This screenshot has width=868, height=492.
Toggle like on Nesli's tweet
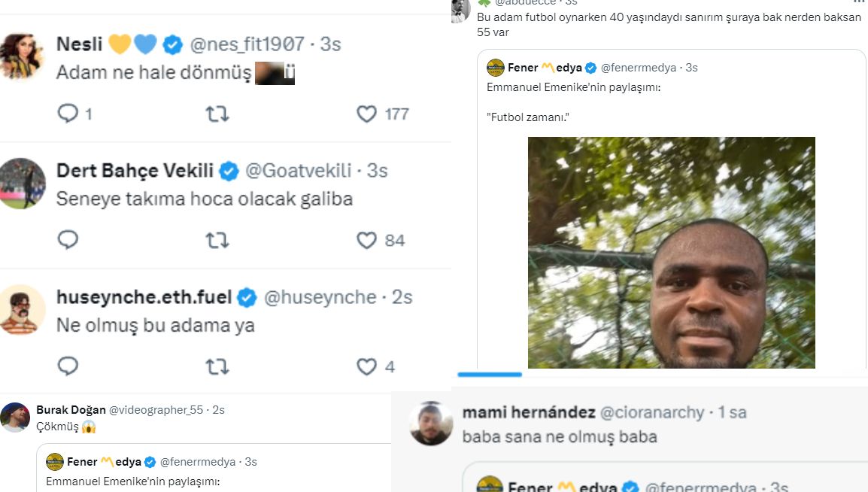366,114
